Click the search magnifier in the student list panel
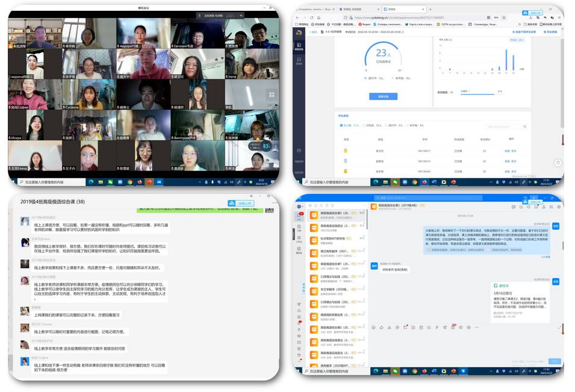This screenshot has width=575, height=392. (x=525, y=126)
